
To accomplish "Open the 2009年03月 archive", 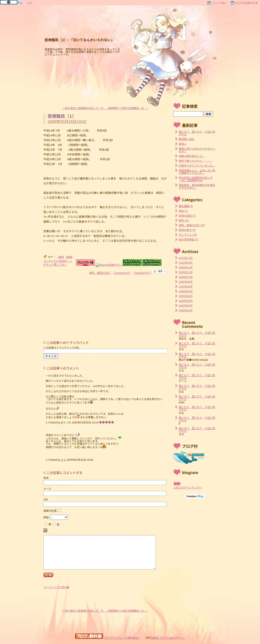I will [185, 310].
